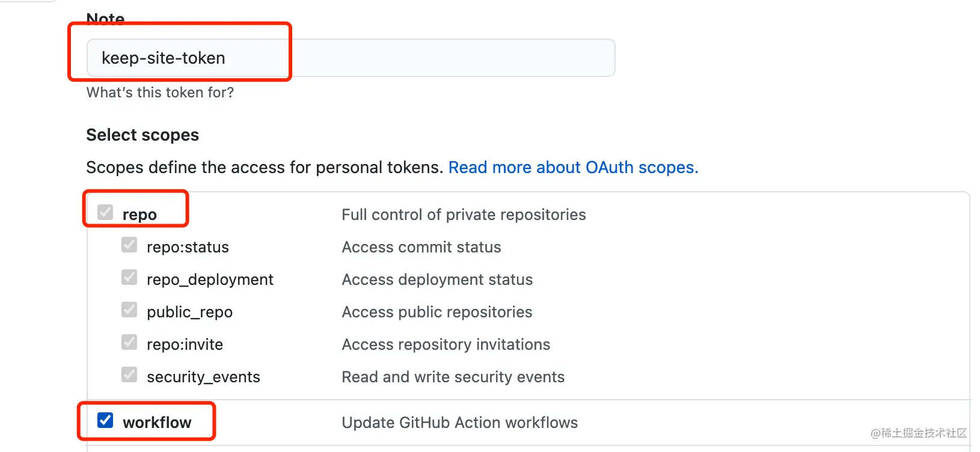Toggle the repo_deployment checkbox

129,278
